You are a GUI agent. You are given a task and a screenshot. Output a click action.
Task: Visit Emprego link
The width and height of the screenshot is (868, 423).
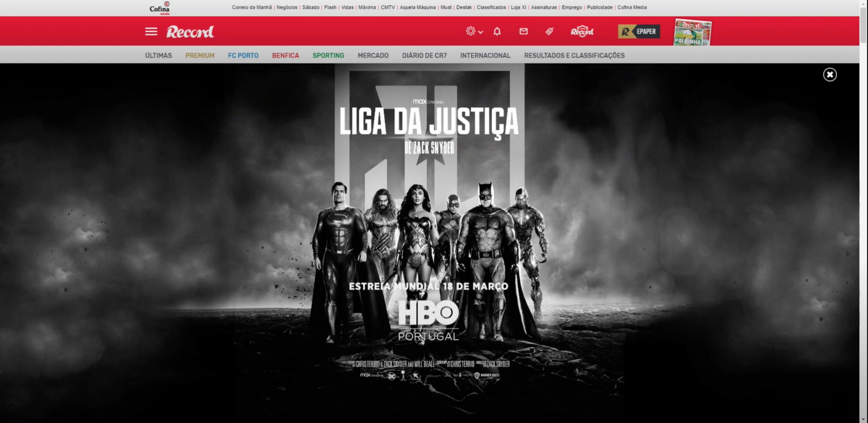(572, 7)
